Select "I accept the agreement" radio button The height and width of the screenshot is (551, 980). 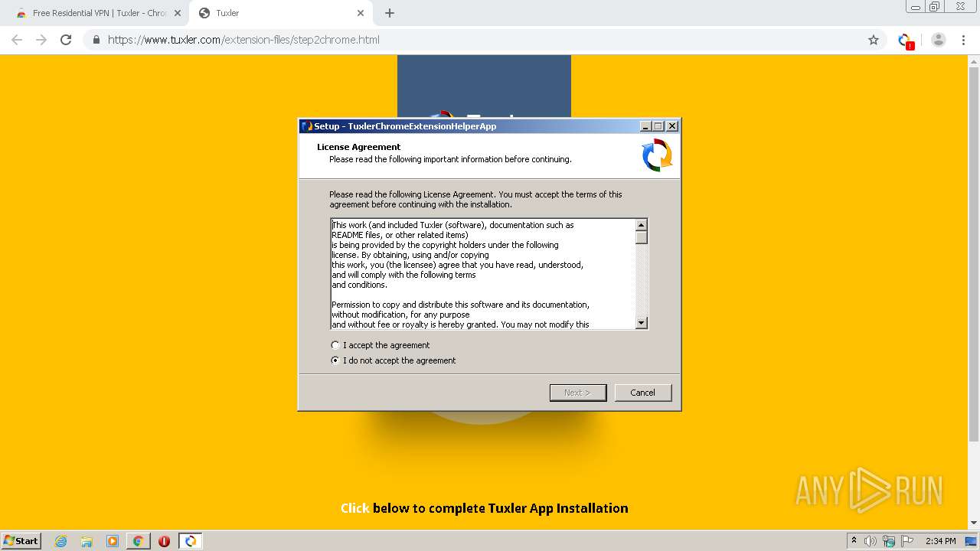(x=335, y=345)
